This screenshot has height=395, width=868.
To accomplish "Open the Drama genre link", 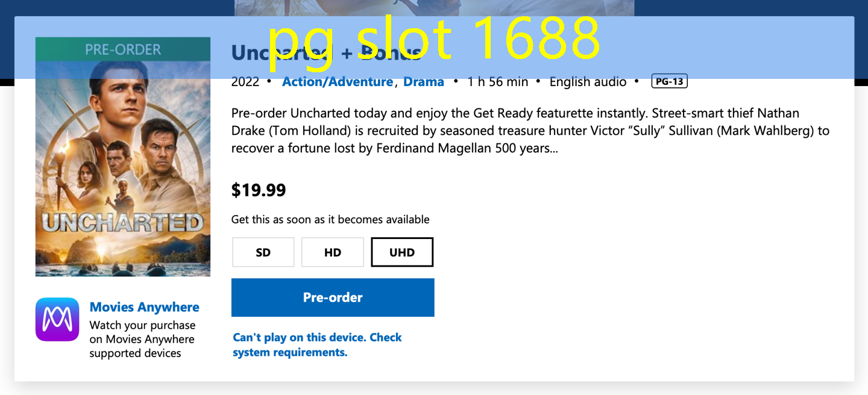I will pyautogui.click(x=424, y=82).
